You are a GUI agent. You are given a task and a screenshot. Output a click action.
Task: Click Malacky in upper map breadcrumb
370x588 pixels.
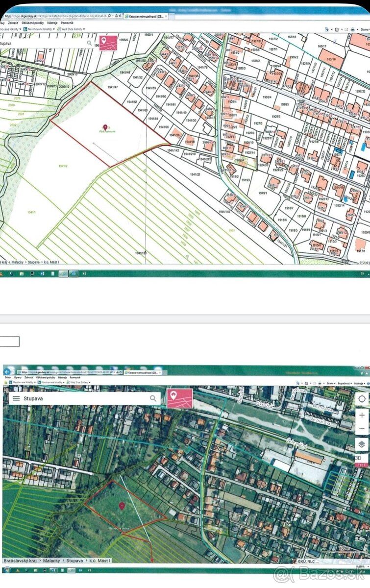click(17, 262)
